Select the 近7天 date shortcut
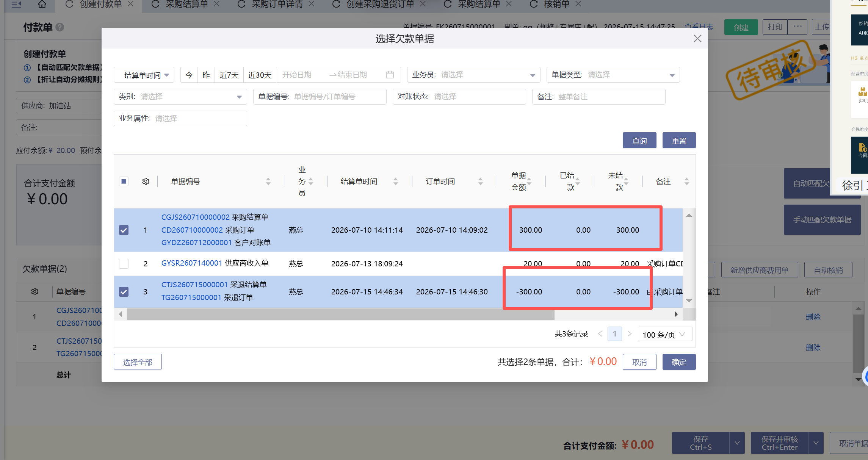The image size is (868, 460). (x=229, y=75)
